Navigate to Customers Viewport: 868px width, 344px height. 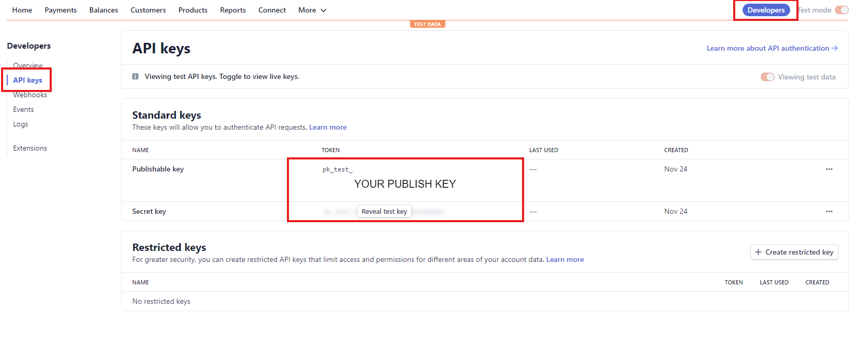[x=148, y=10]
